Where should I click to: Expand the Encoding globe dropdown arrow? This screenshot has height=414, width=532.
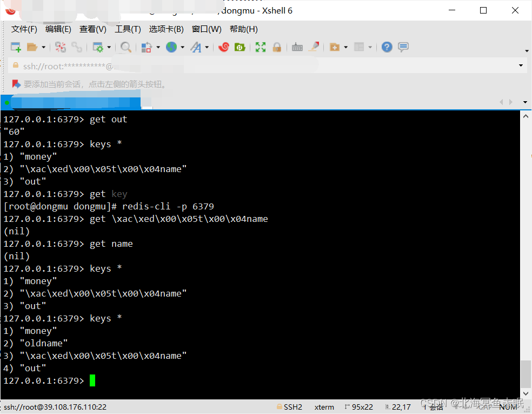tap(183, 47)
